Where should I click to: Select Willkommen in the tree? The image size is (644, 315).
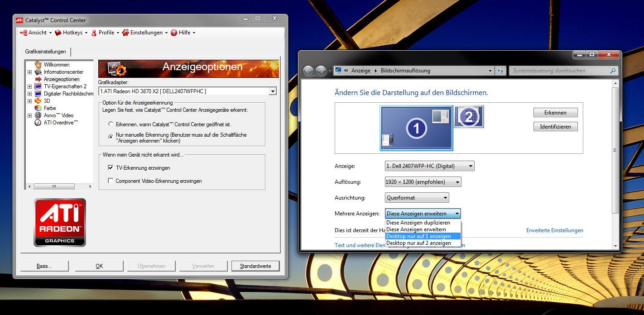coord(57,65)
